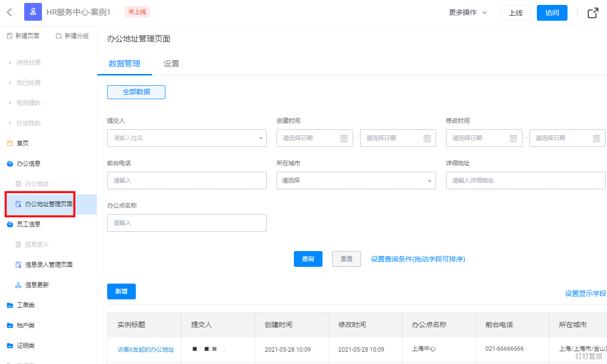
Task: Open calendar icon for 修改时间 end date
Action: pos(597,138)
